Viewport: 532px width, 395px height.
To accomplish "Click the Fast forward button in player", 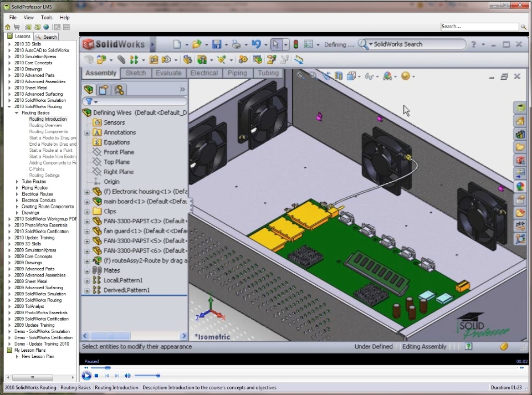I will (522, 367).
